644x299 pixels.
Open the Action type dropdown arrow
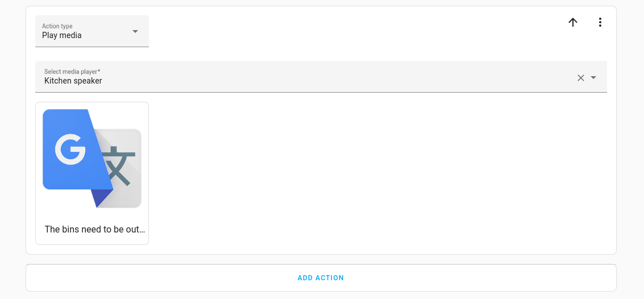135,31
